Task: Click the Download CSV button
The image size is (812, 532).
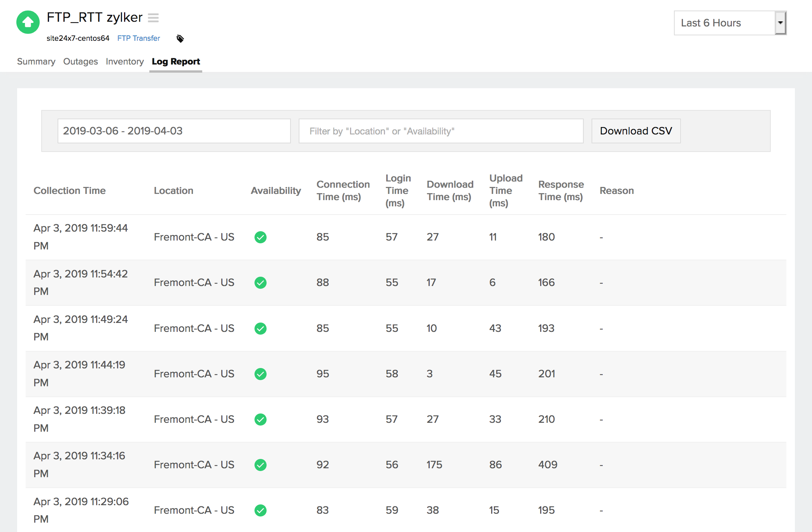Action: tap(636, 131)
